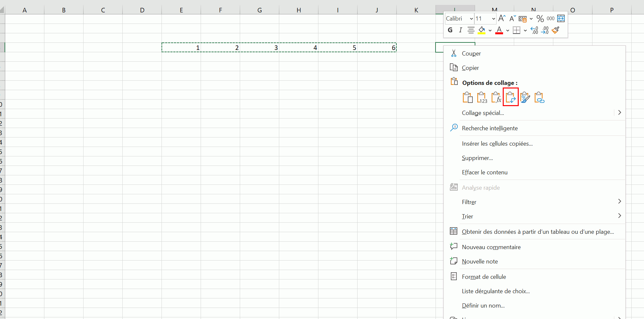Click Nouveau commentaire in the menu

click(x=491, y=247)
